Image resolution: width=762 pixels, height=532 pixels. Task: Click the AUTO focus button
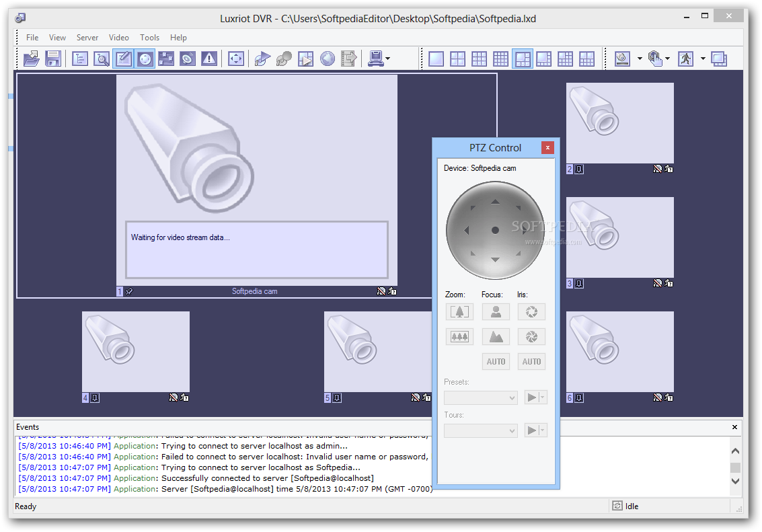(x=496, y=361)
